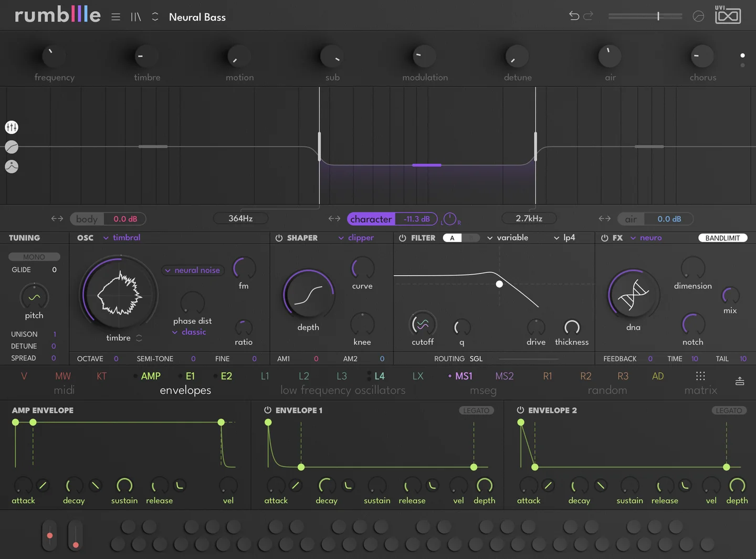Viewport: 756px width, 559px height.
Task: Select the MS1 mseg tab
Action: 464,376
